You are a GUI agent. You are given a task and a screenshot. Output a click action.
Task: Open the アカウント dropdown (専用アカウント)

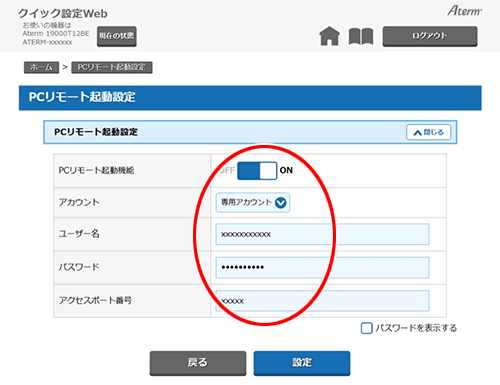(x=253, y=202)
